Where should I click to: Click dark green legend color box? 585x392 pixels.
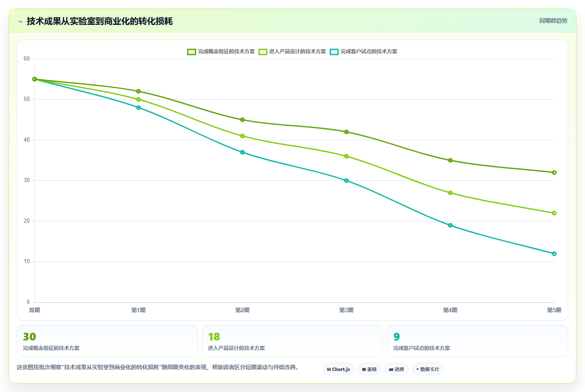[191, 52]
